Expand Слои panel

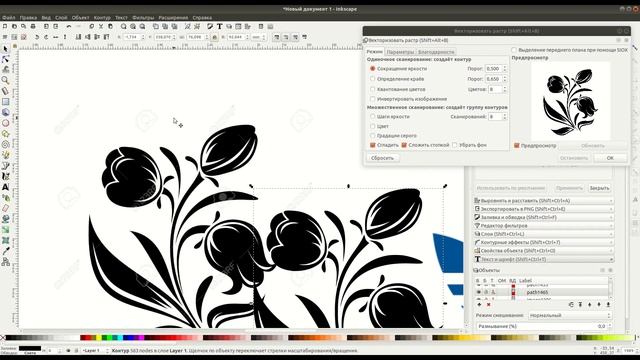tap(544, 234)
